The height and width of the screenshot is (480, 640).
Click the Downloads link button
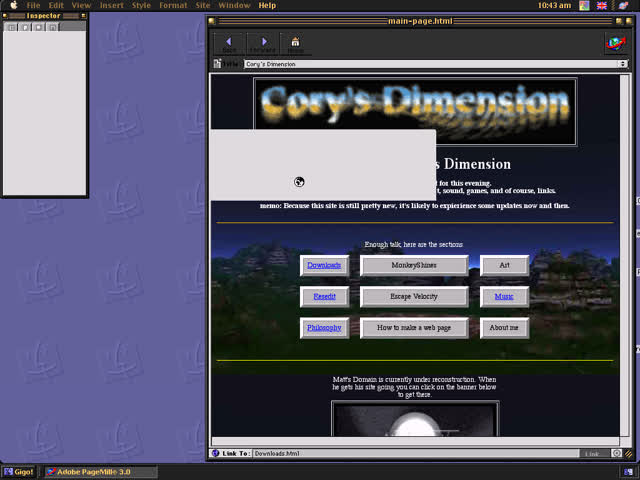324,266
